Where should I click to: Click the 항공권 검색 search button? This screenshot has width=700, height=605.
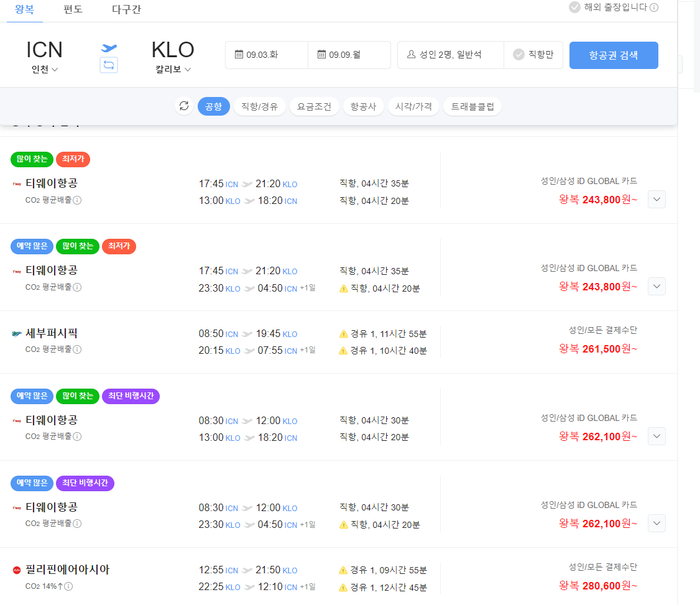[614, 55]
